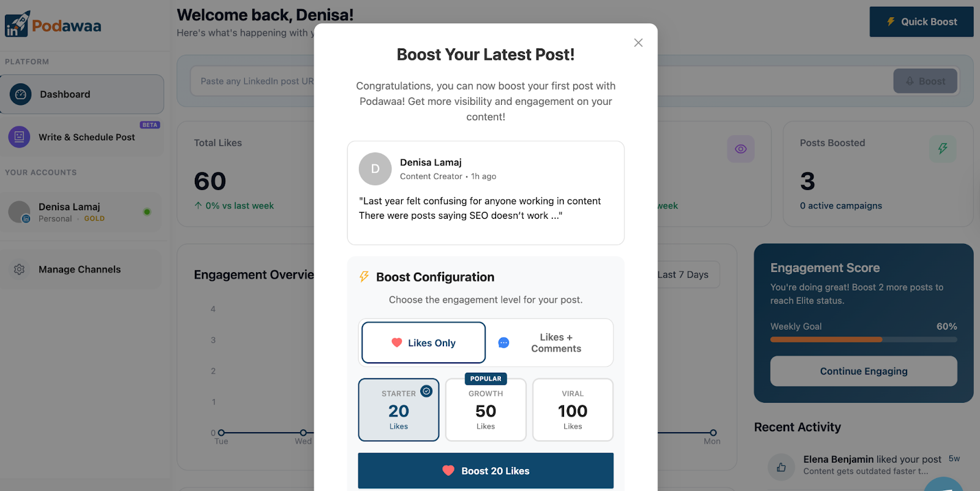
Task: Open Write & Schedule Post via its icon
Action: (19, 137)
